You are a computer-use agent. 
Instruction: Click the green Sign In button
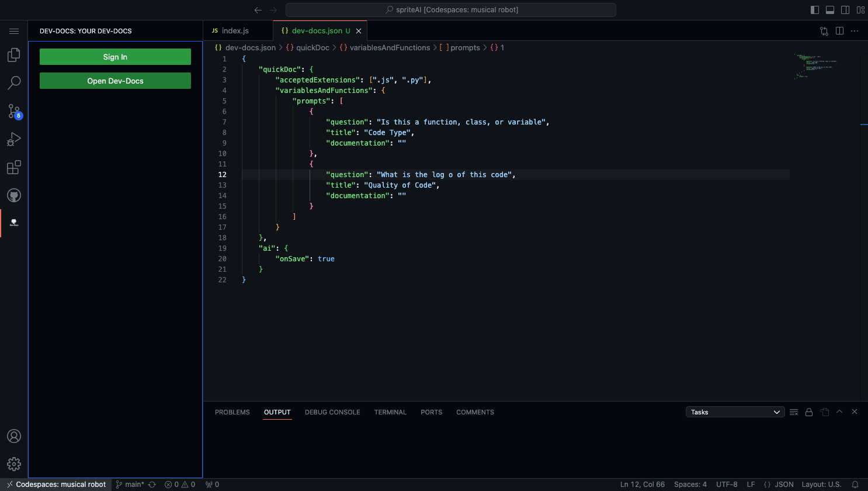tap(115, 57)
